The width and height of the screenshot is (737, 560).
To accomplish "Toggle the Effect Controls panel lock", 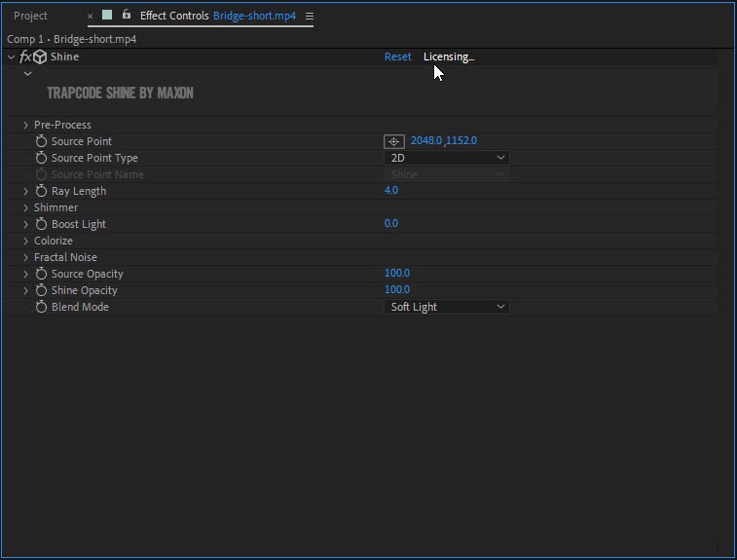I will pyautogui.click(x=127, y=15).
